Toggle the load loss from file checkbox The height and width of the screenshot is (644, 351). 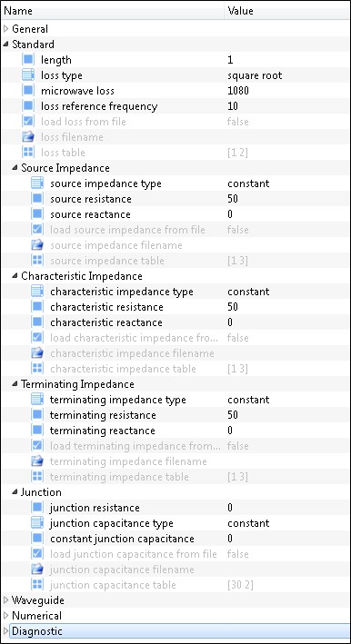pyautogui.click(x=28, y=122)
